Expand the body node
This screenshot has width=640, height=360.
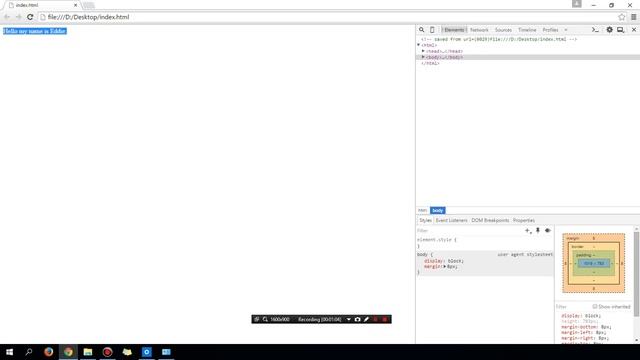click(x=423, y=57)
